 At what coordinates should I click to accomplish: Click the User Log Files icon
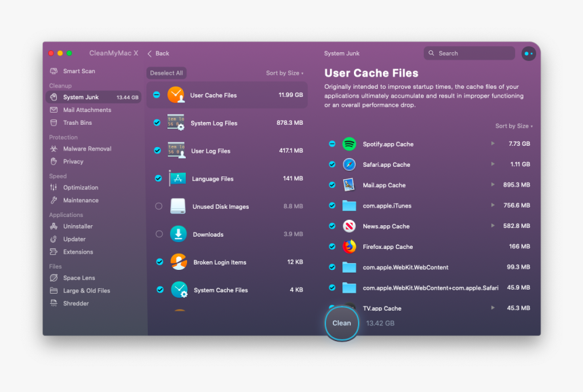point(176,151)
